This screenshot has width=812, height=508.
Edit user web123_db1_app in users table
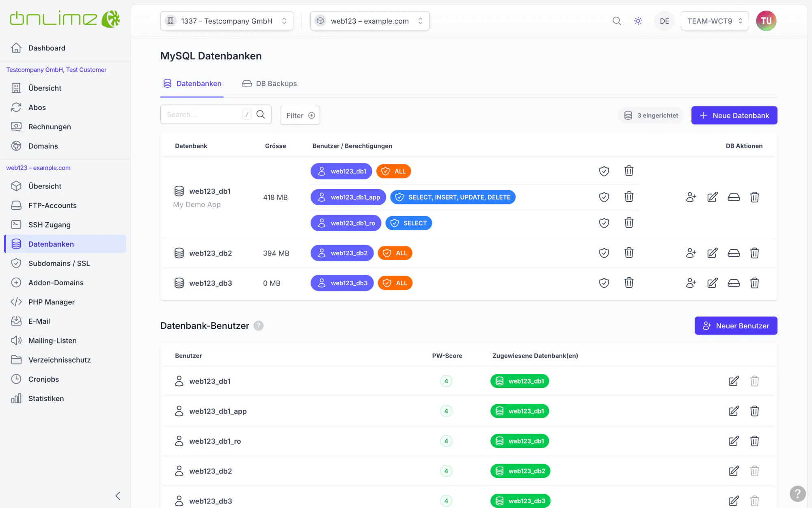tap(734, 411)
